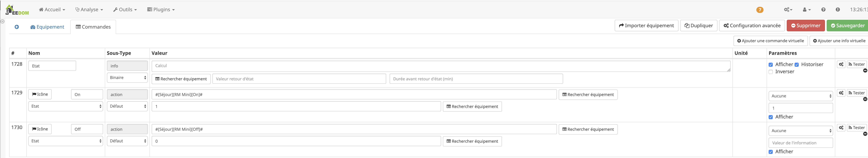The height and width of the screenshot is (158, 868).
Task: Open the Aucune dropdown in On row
Action: pyautogui.click(x=801, y=96)
